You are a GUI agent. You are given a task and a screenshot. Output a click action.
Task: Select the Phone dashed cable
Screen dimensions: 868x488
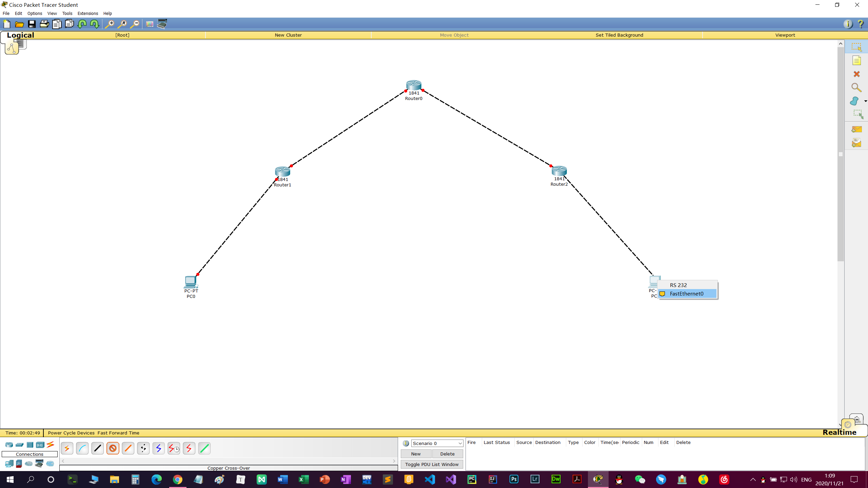click(143, 448)
